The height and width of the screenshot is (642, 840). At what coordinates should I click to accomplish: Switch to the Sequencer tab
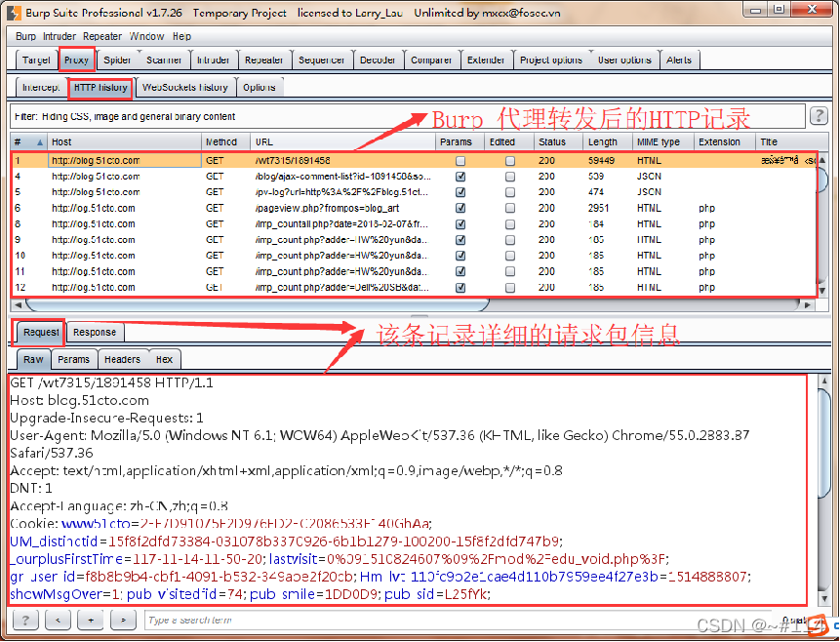click(x=321, y=60)
